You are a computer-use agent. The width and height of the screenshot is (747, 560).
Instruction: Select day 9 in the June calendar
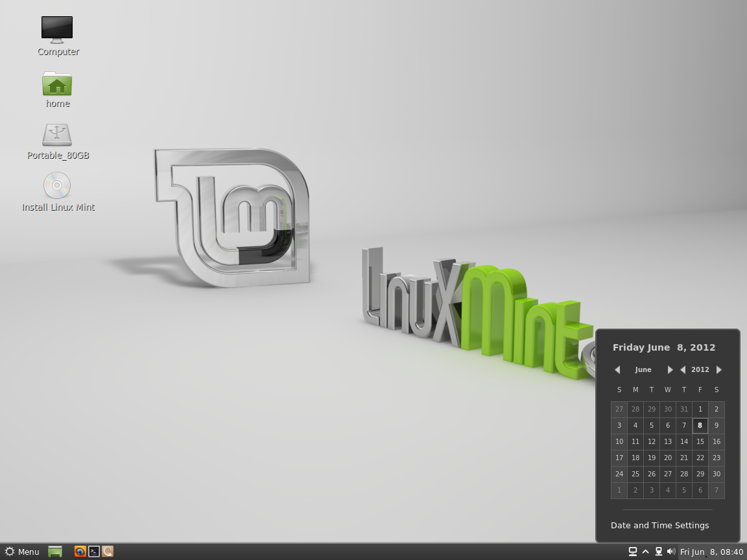[717, 425]
